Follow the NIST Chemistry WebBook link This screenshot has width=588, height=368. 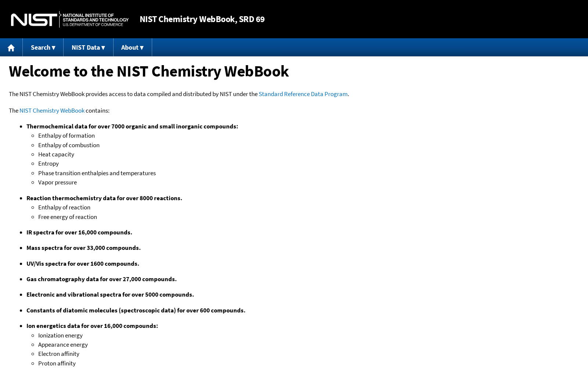[52, 110]
